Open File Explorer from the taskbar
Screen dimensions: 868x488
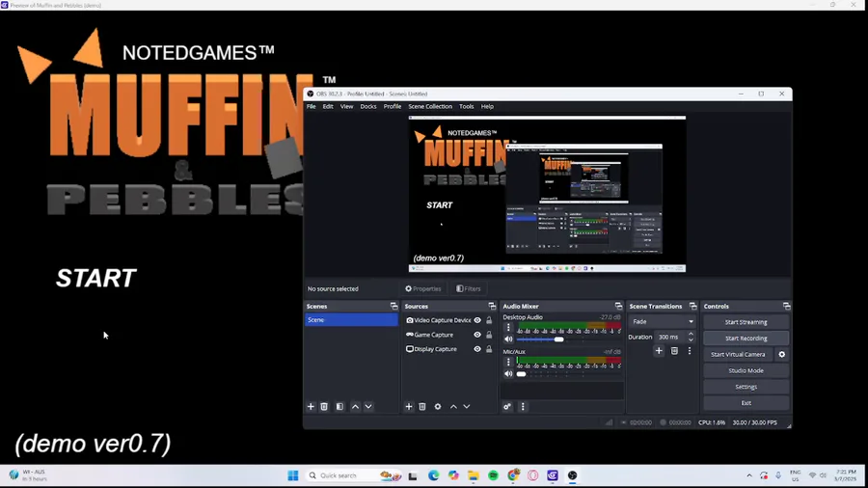[x=474, y=475]
